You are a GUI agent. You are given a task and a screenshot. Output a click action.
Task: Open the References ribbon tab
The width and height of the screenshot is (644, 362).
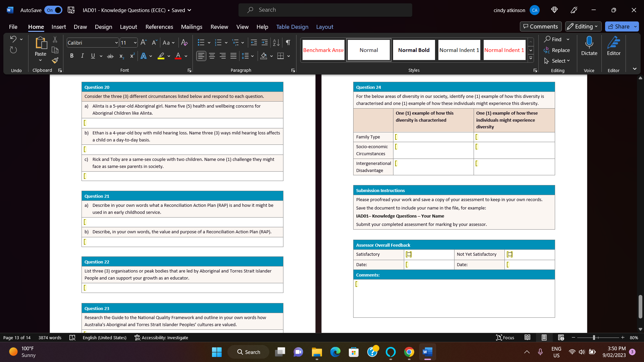(x=159, y=27)
